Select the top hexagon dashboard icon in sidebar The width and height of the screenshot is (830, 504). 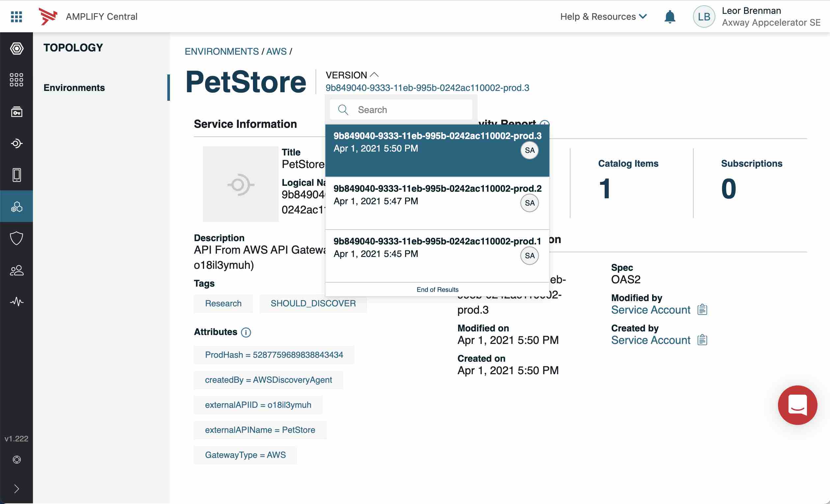pyautogui.click(x=16, y=48)
